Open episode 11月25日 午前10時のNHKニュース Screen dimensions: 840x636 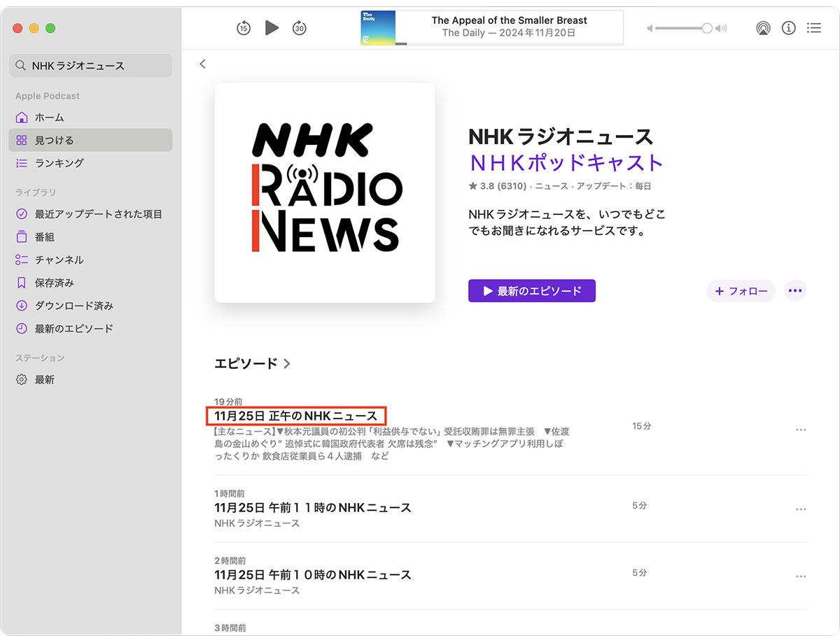[313, 574]
